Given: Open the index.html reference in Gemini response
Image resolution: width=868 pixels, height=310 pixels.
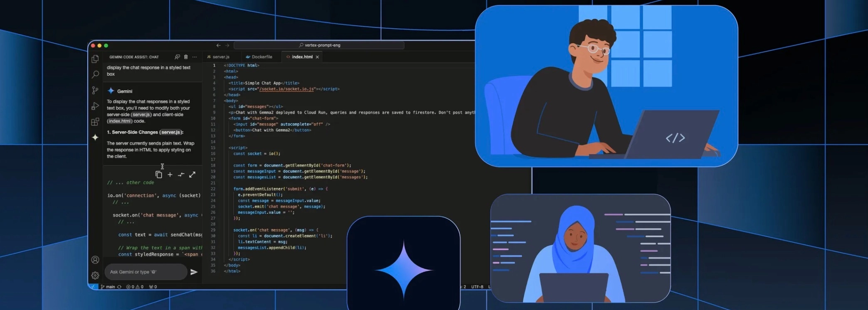Looking at the screenshot, I should pyautogui.click(x=120, y=121).
